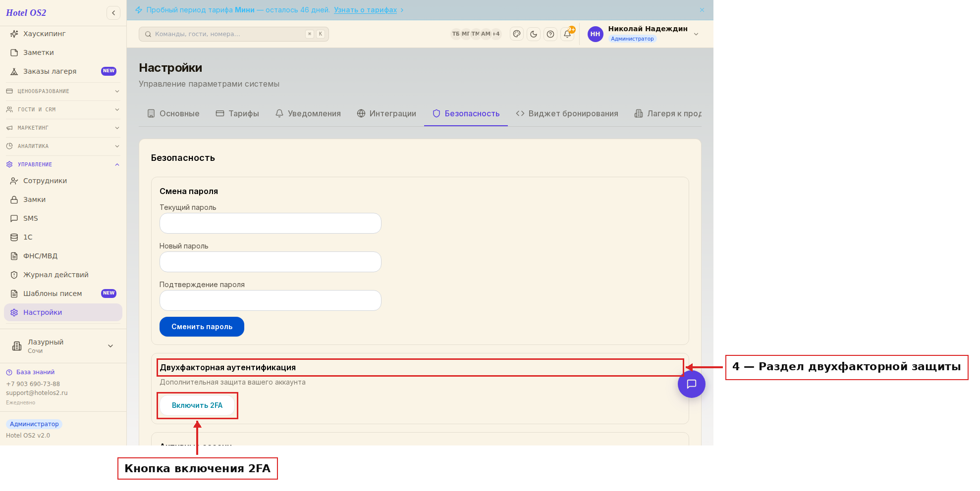The image size is (980, 491).
Task: Dismiss the trial period banner
Action: pyautogui.click(x=702, y=10)
